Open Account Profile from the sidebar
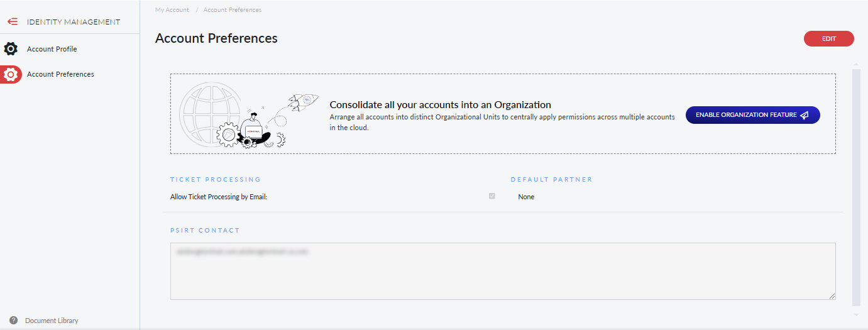 52,49
